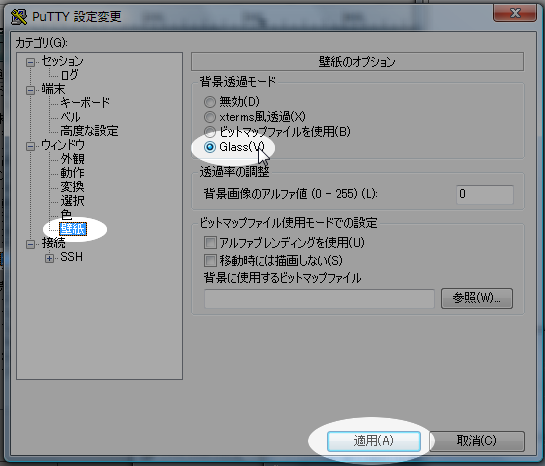Select the ウィンドウ category

63,145
